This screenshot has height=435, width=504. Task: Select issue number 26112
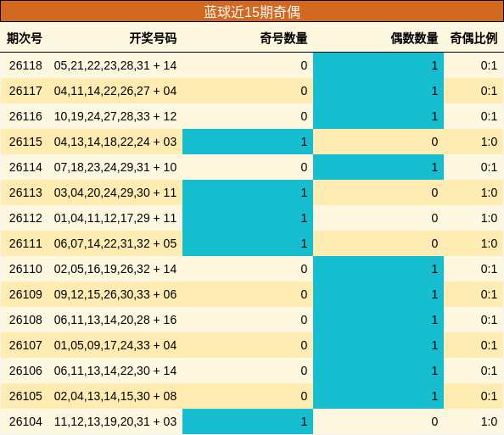[x=25, y=218]
